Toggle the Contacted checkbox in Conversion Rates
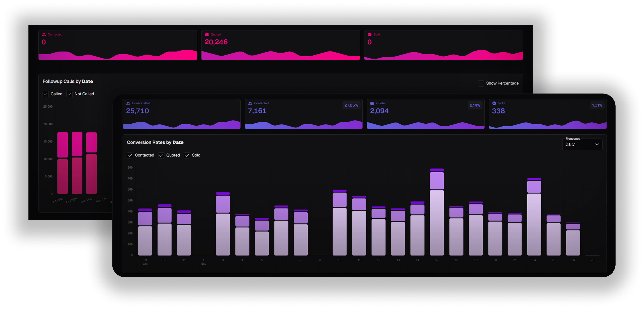 130,155
